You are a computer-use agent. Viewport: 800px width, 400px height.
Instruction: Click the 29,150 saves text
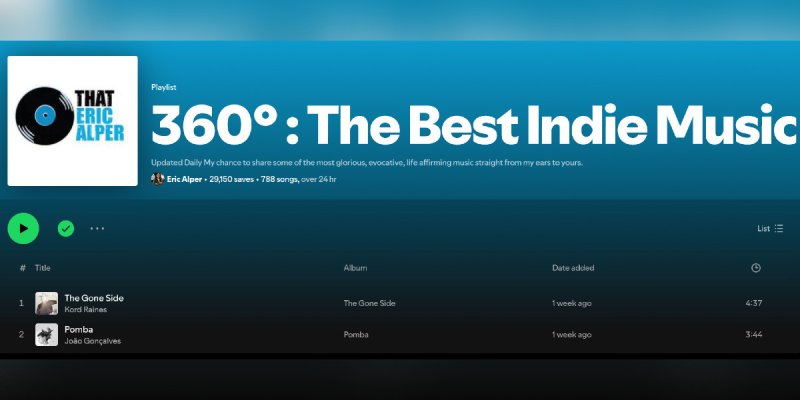pos(232,180)
